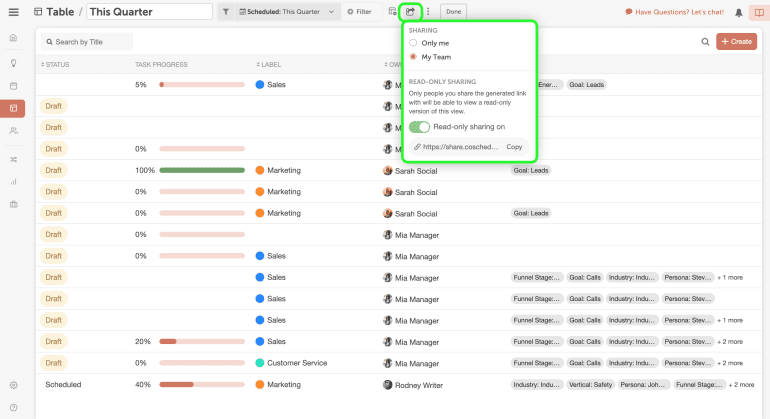Sort by the Status column header
Screen dimensions: 770x419
(56, 64)
